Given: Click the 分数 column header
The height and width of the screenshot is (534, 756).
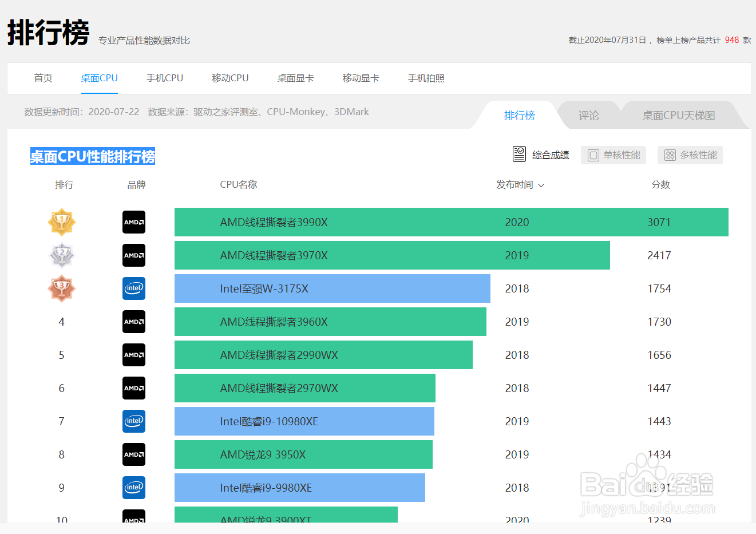Looking at the screenshot, I should [x=660, y=184].
